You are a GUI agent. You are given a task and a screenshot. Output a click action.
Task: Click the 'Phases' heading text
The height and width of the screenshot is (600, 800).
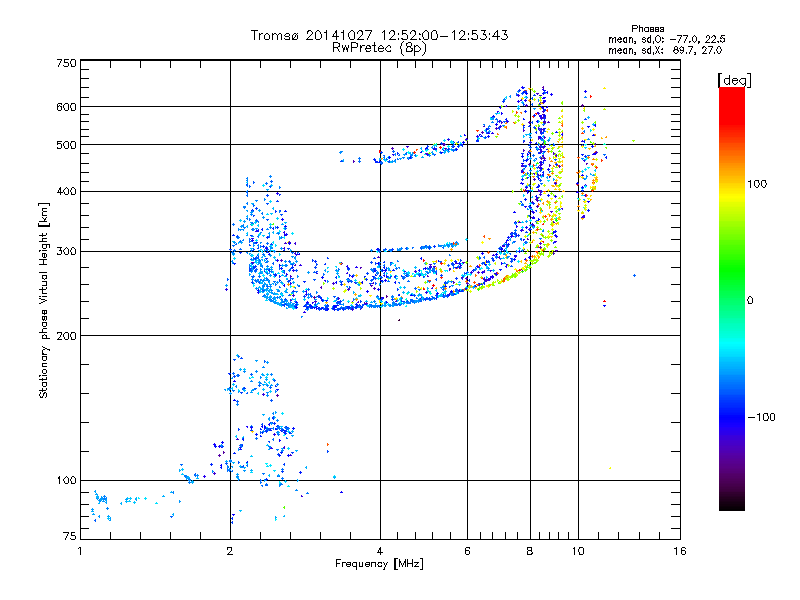647,29
